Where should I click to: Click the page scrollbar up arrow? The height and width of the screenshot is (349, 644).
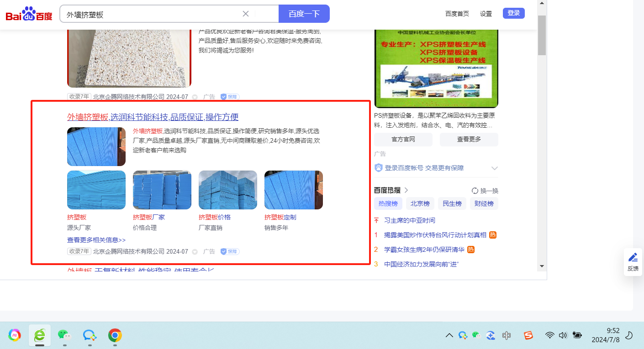(x=542, y=4)
